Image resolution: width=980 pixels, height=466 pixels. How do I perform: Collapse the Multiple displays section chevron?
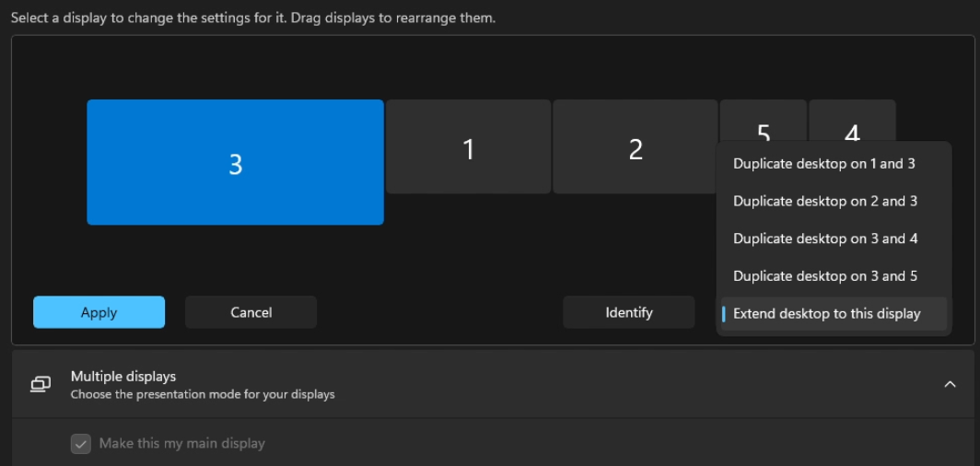coord(950,384)
